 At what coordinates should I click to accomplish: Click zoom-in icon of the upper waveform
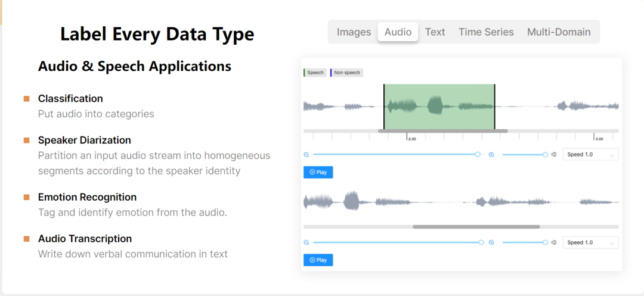491,155
